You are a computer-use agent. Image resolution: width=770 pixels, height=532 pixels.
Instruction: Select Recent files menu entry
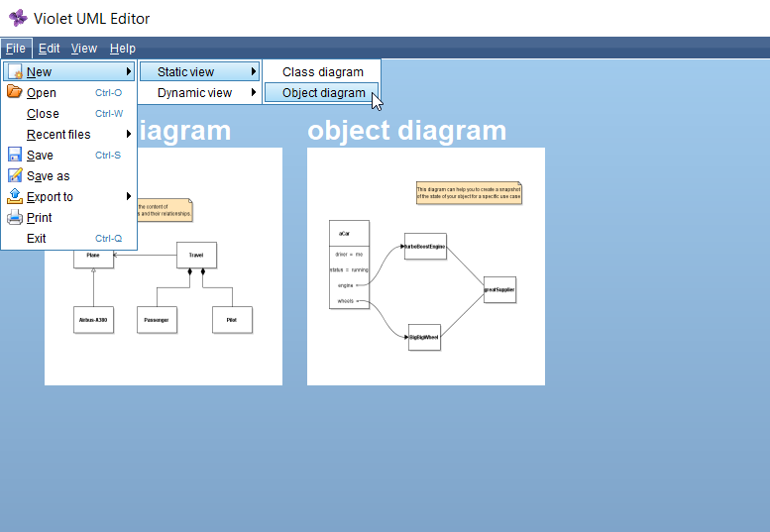68,134
